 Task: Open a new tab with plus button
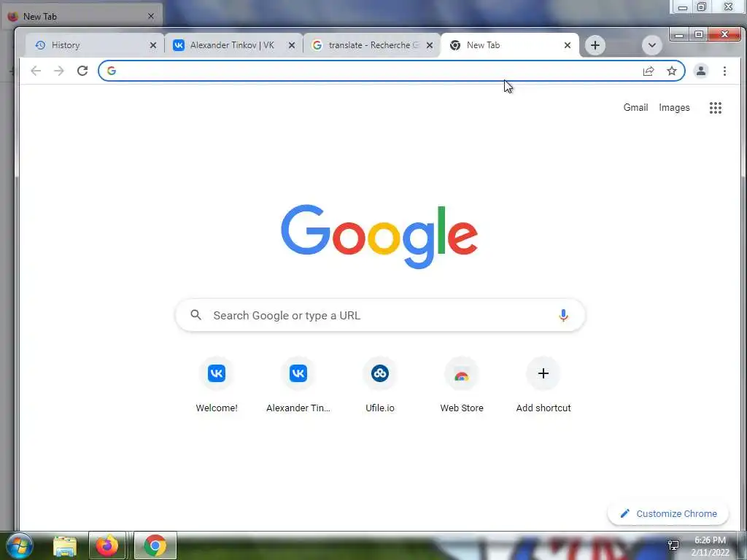pyautogui.click(x=595, y=45)
